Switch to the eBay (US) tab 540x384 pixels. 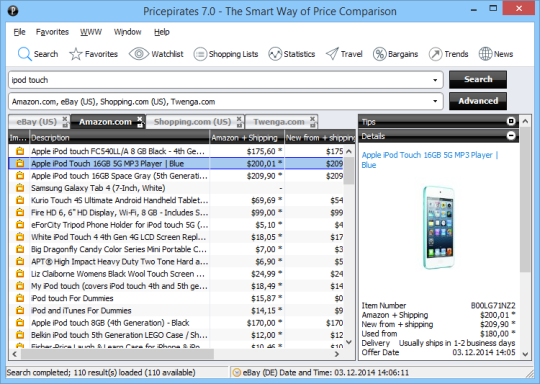[36, 122]
